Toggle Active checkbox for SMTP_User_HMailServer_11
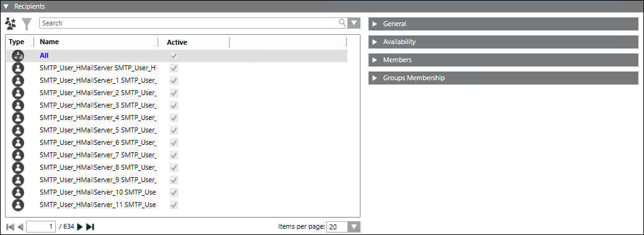Image resolution: width=644 pixels, height=235 pixels. click(174, 205)
